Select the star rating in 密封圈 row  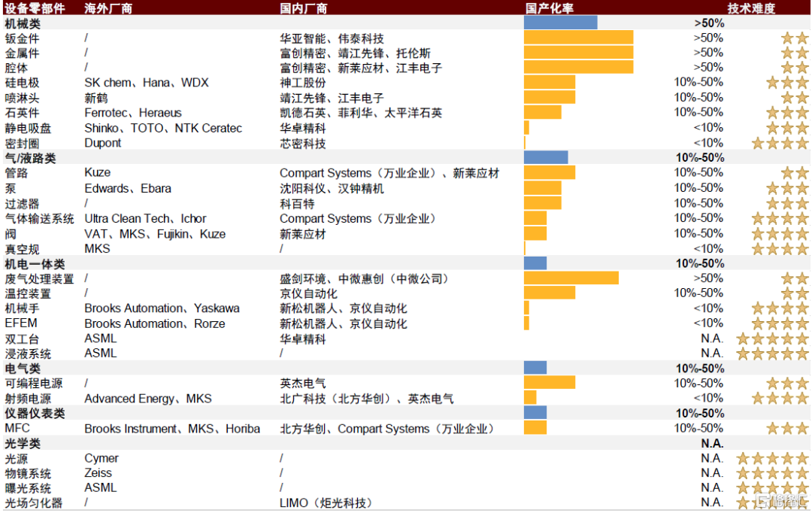[780, 143]
